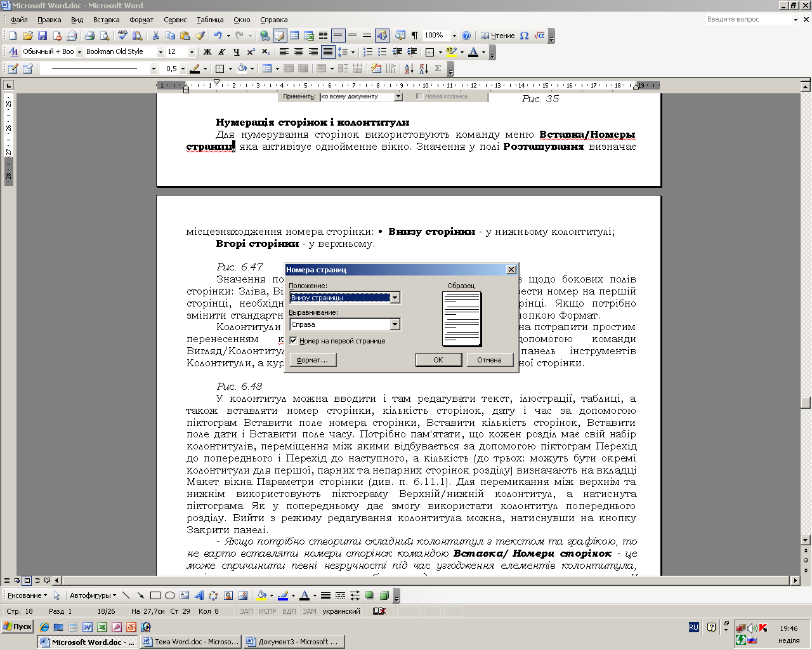Toggle ЗАМ overtype mode indicator
The width and height of the screenshot is (812, 650).
tap(310, 611)
